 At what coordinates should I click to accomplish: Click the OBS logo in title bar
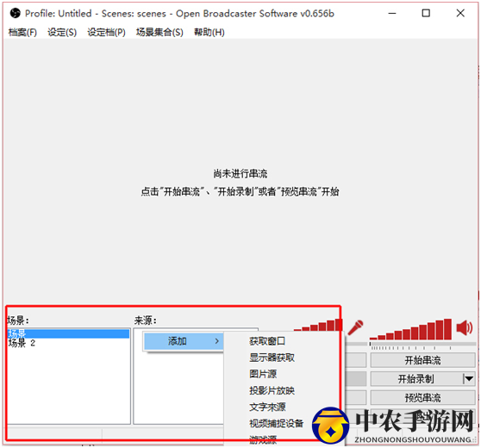click(15, 13)
